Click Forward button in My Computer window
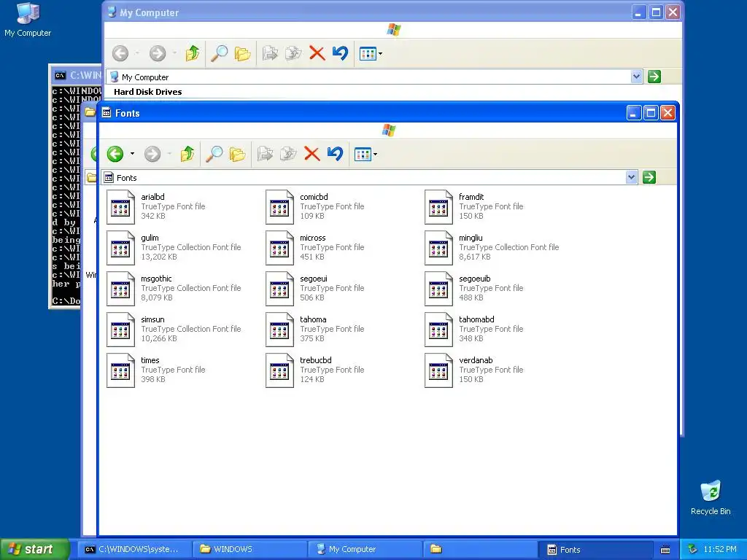Screen dimensions: 747x560 coord(158,53)
